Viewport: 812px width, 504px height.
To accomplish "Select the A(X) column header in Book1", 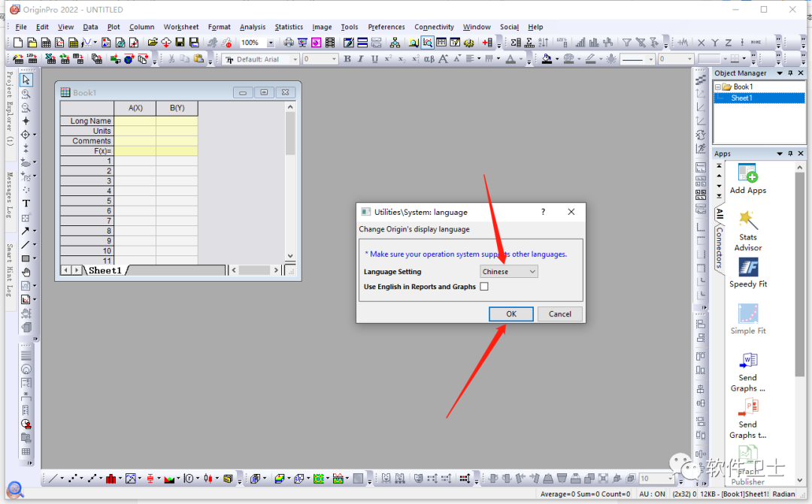I will click(x=135, y=107).
